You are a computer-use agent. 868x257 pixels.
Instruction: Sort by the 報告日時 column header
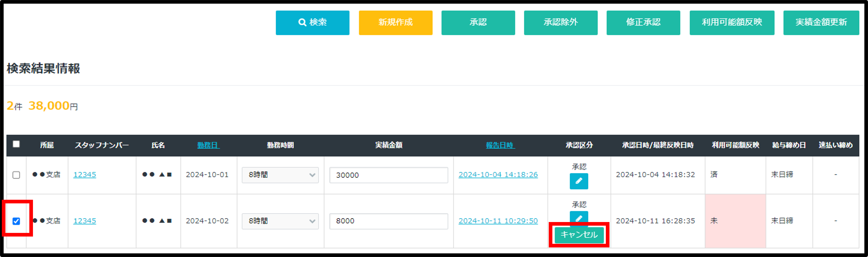pos(500,145)
